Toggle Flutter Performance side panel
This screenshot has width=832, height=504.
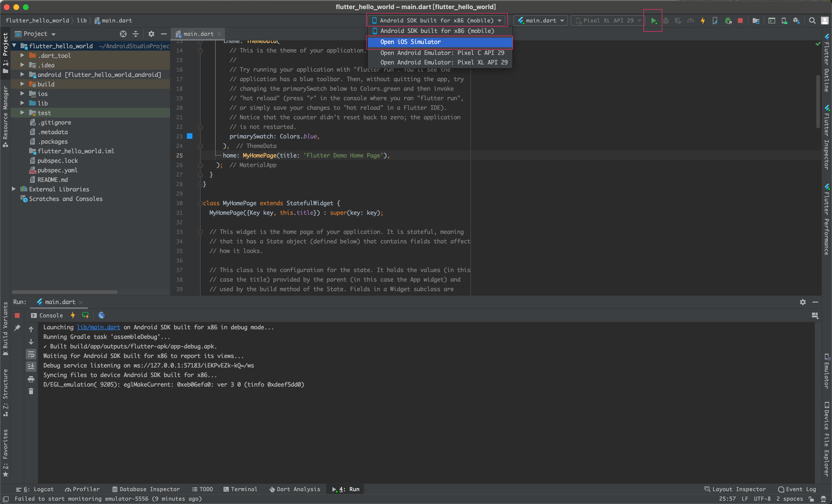(x=826, y=219)
